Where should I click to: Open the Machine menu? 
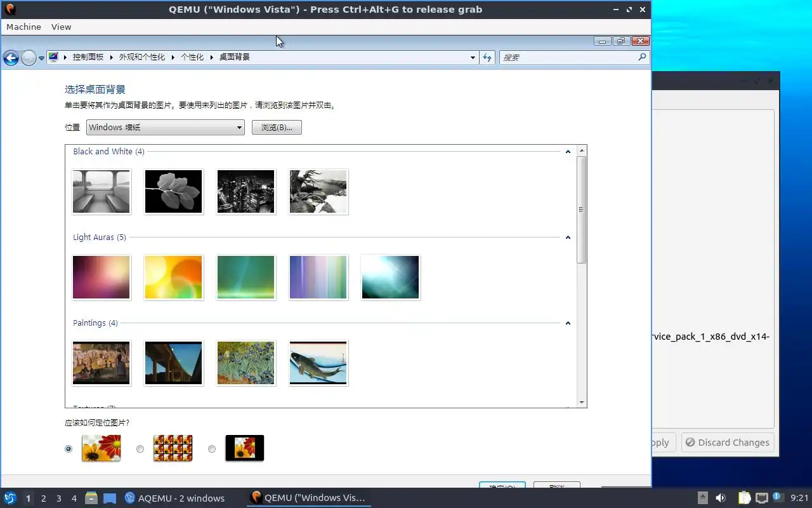pyautogui.click(x=23, y=27)
